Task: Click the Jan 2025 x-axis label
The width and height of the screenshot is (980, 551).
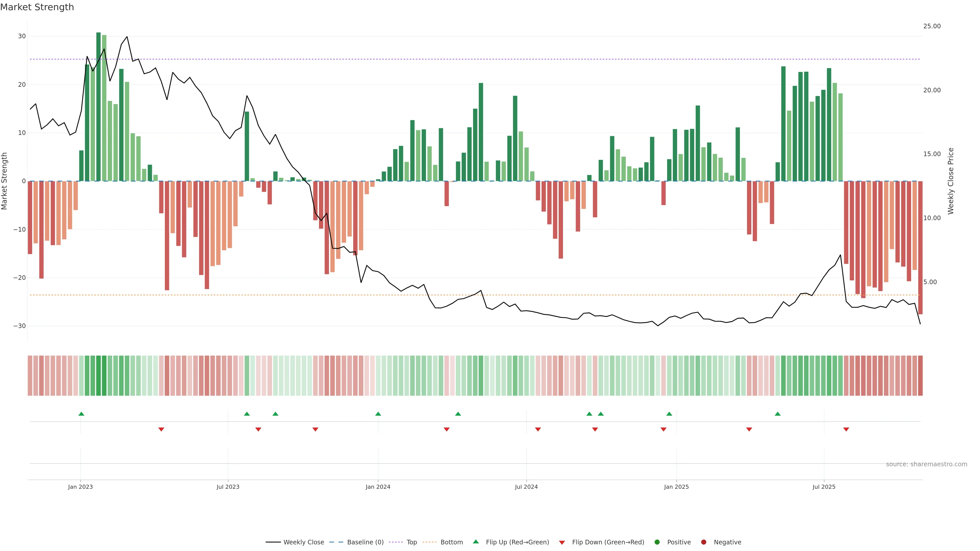Action: pyautogui.click(x=676, y=487)
